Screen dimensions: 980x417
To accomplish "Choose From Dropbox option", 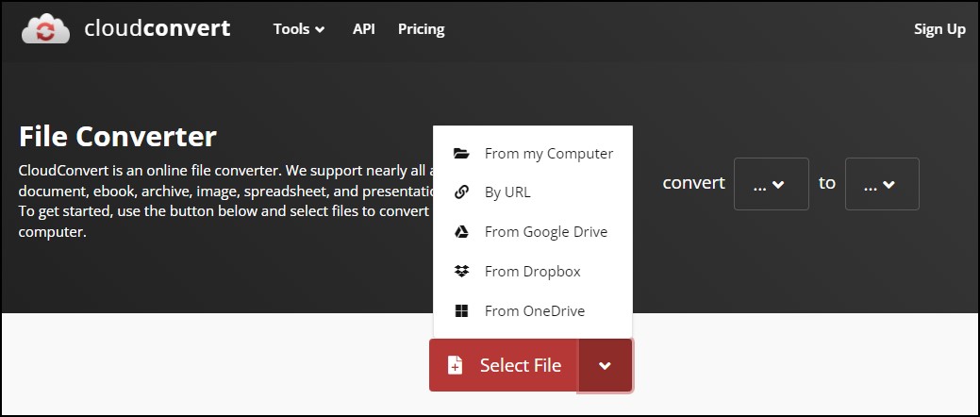I will [533, 272].
